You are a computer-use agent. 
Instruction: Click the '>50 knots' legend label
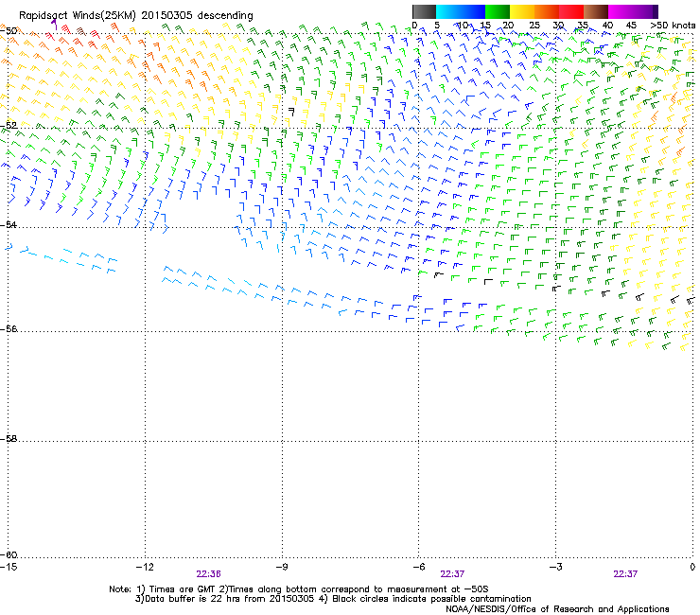(673, 26)
